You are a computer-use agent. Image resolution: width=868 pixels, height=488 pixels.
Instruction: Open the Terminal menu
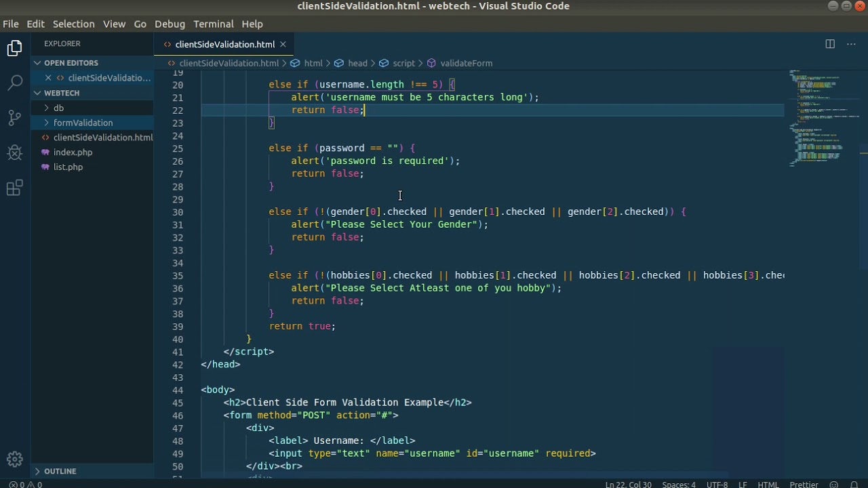(213, 24)
